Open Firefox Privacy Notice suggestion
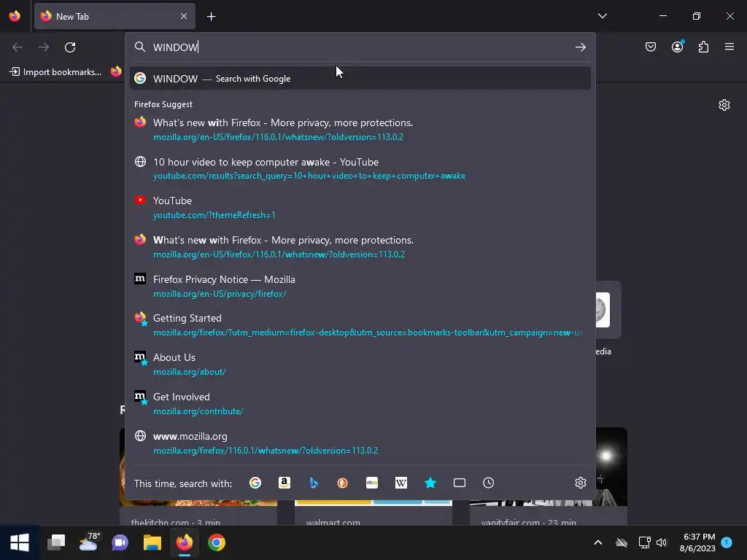The height and width of the screenshot is (560, 747). click(360, 286)
